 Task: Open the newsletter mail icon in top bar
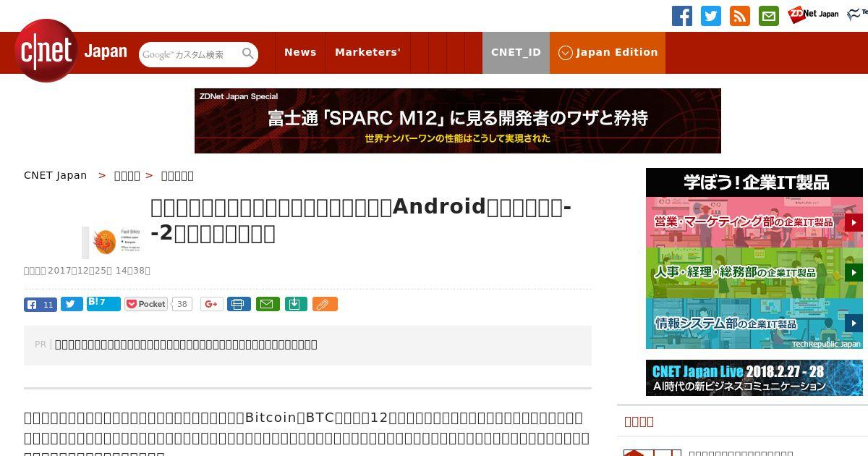click(x=769, y=16)
